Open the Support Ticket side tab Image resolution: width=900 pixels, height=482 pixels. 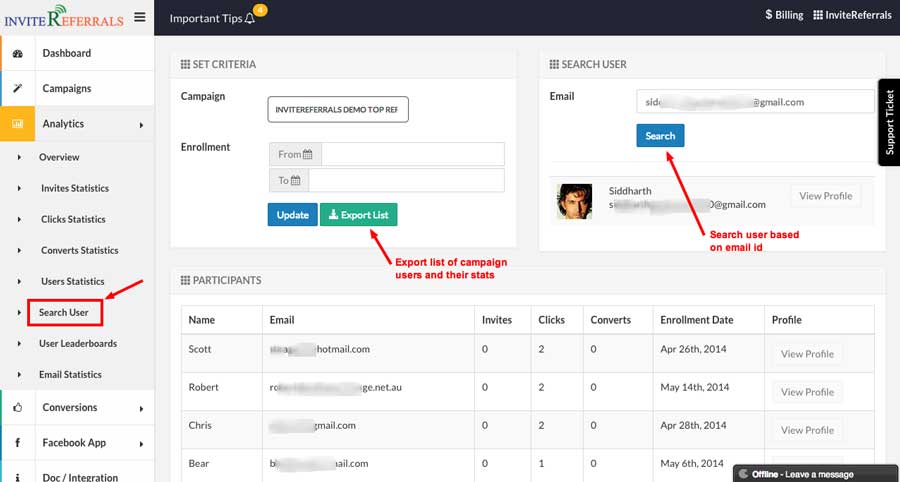coord(889,122)
